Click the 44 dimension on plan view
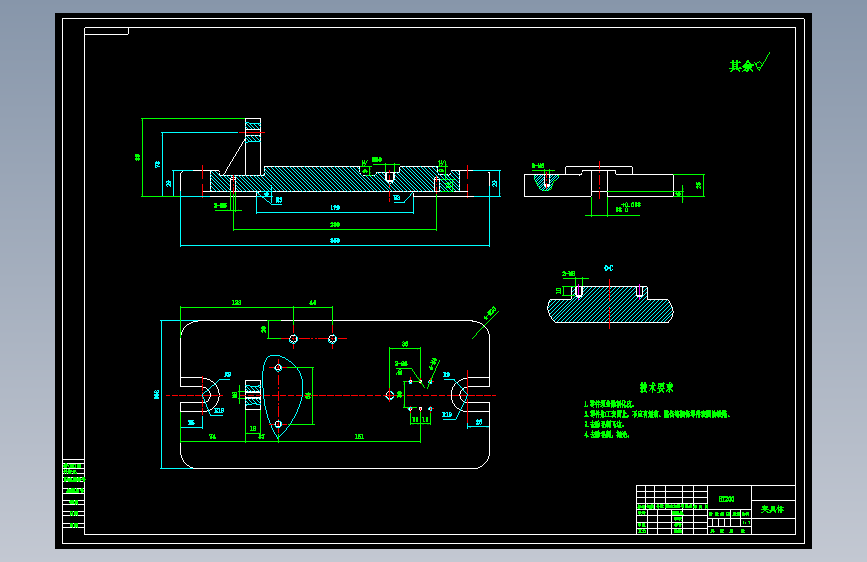867x562 pixels. pos(312,303)
